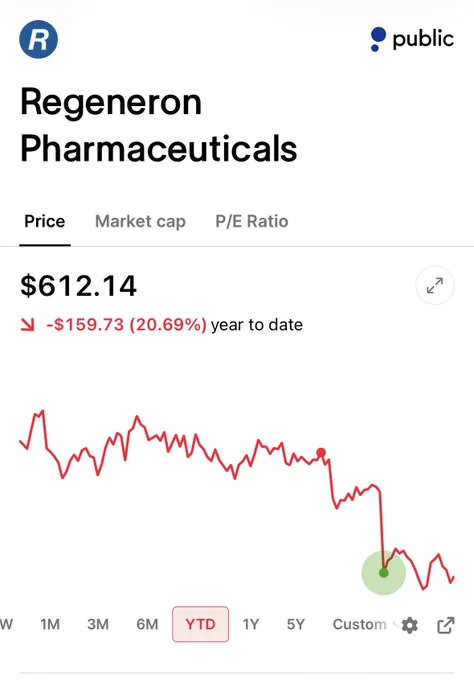Expand chart to fullscreen with arrows icon
The width and height of the screenshot is (474, 680).
435,286
